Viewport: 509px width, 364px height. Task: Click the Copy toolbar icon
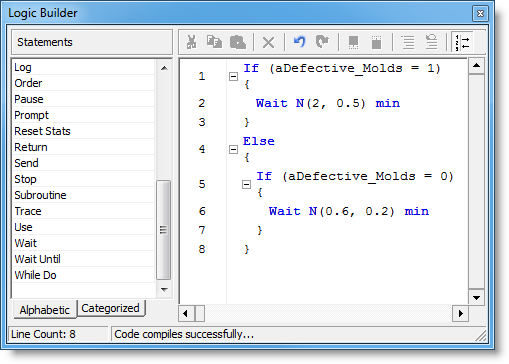tap(214, 42)
